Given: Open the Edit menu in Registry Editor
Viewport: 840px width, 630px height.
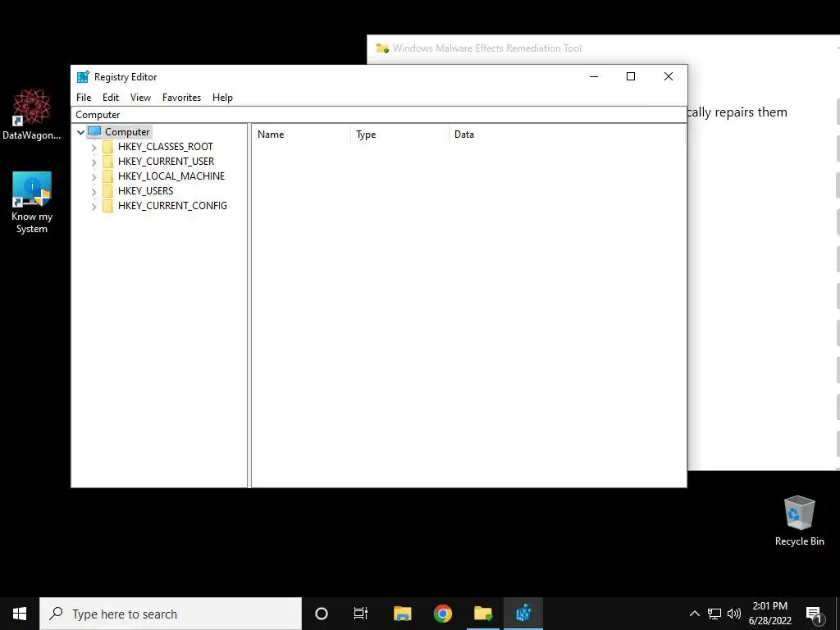Looking at the screenshot, I should (111, 98).
